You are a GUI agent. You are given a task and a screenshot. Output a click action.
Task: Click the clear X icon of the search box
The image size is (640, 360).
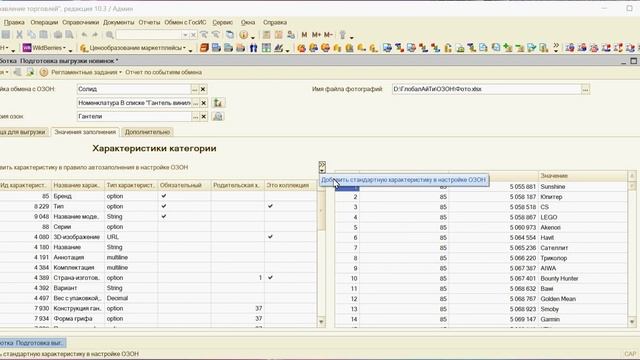(x=193, y=35)
